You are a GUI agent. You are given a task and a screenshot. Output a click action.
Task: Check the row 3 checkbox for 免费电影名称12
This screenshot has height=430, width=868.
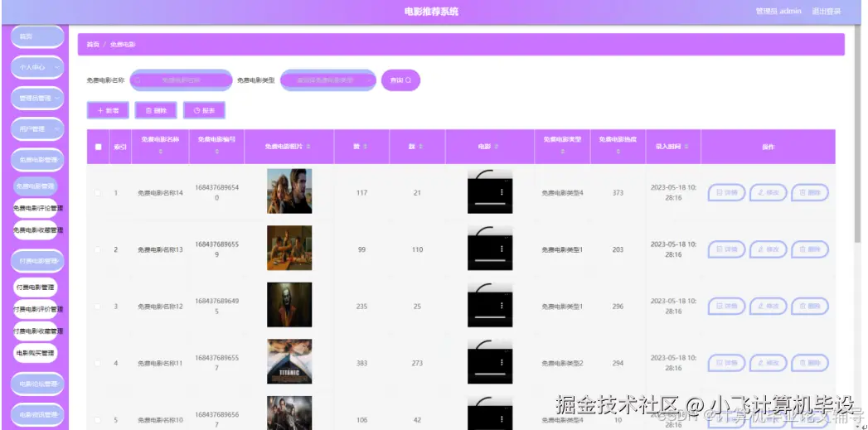point(98,307)
